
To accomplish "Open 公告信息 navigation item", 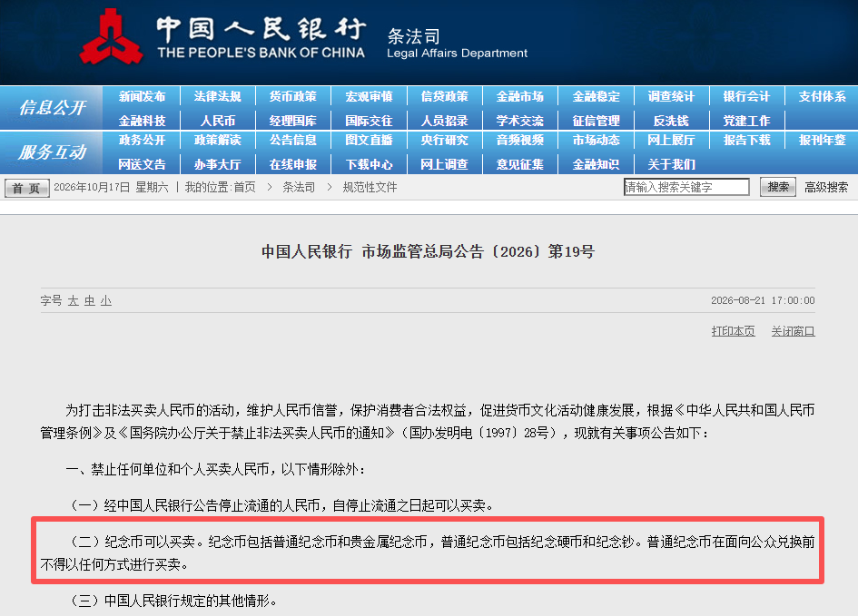I will pos(292,140).
